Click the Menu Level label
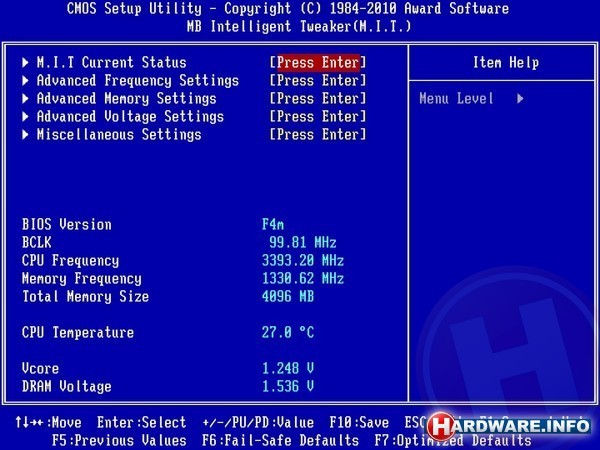 (456, 99)
